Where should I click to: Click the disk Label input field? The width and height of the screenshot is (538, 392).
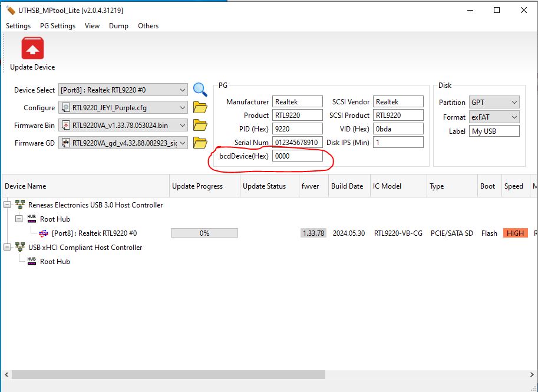pyautogui.click(x=494, y=131)
